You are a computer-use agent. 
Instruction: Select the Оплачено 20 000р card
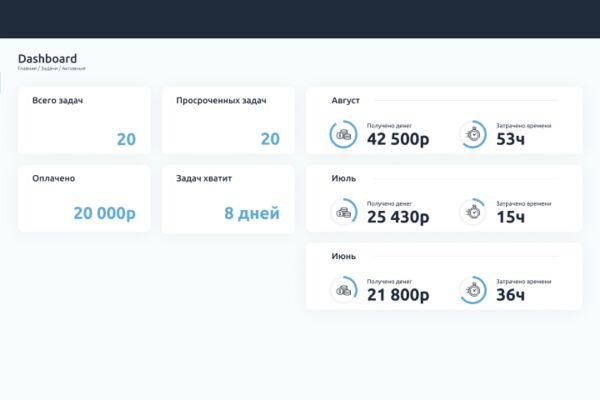click(x=84, y=198)
